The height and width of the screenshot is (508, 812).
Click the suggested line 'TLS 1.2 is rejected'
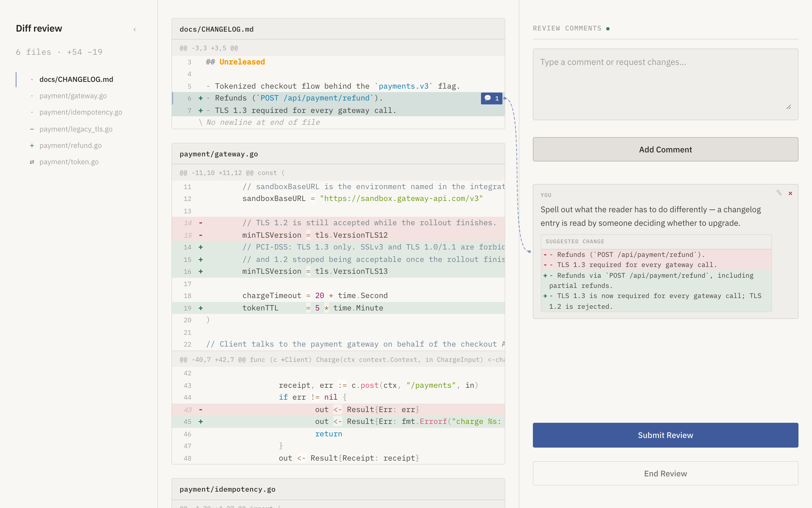tap(656, 301)
